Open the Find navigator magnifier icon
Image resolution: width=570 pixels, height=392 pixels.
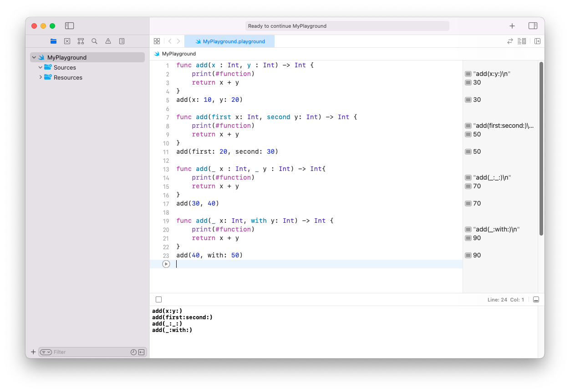coord(94,41)
